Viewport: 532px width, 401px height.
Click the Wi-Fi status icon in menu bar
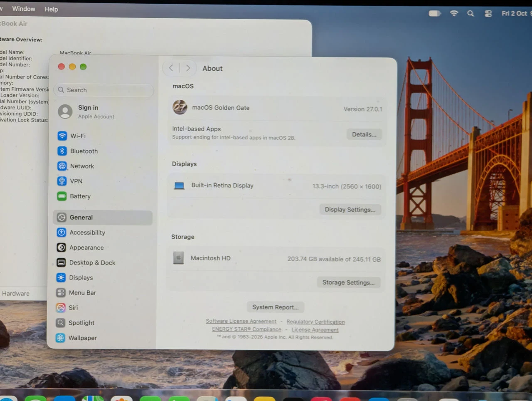(x=454, y=13)
